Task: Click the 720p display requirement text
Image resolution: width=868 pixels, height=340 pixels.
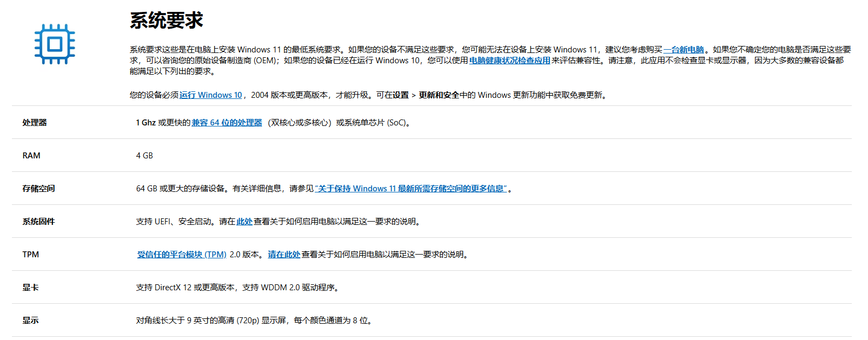Action: click(255, 321)
